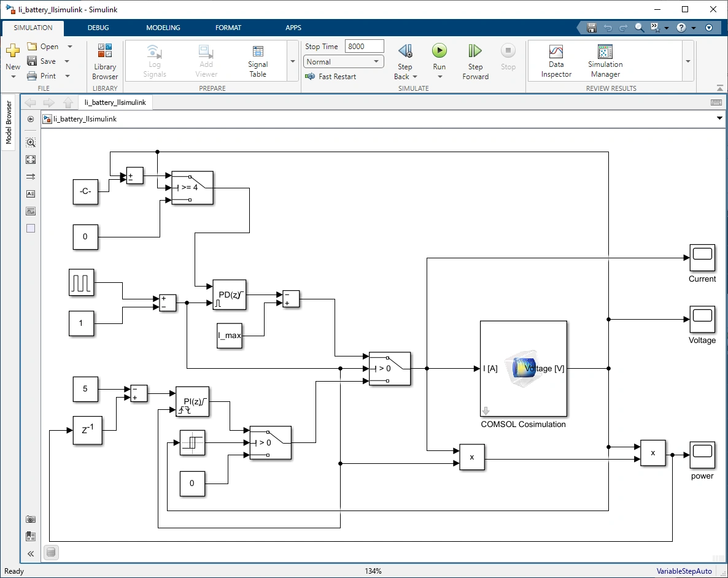Toggle the Model Browser side panel
Screen dimensions: 728x578
tap(9, 123)
